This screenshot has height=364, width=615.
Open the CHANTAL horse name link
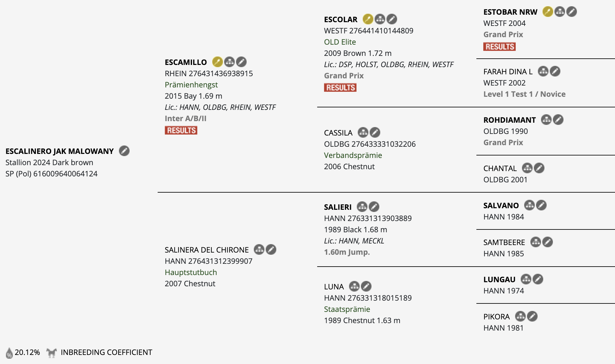pyautogui.click(x=500, y=169)
